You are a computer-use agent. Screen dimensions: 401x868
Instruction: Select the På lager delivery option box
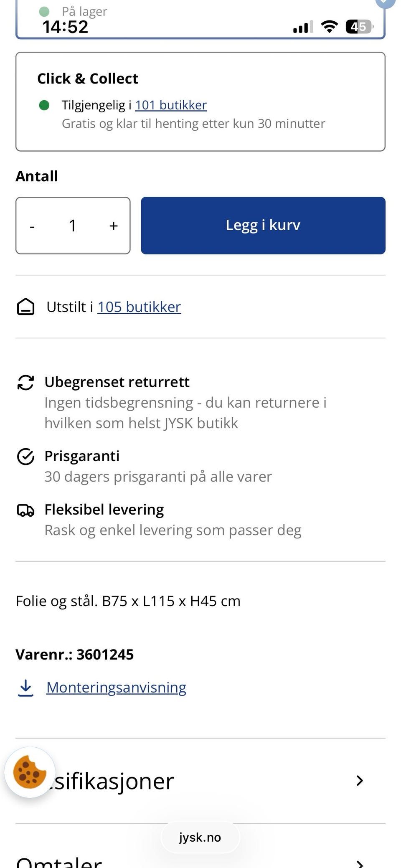(200, 20)
